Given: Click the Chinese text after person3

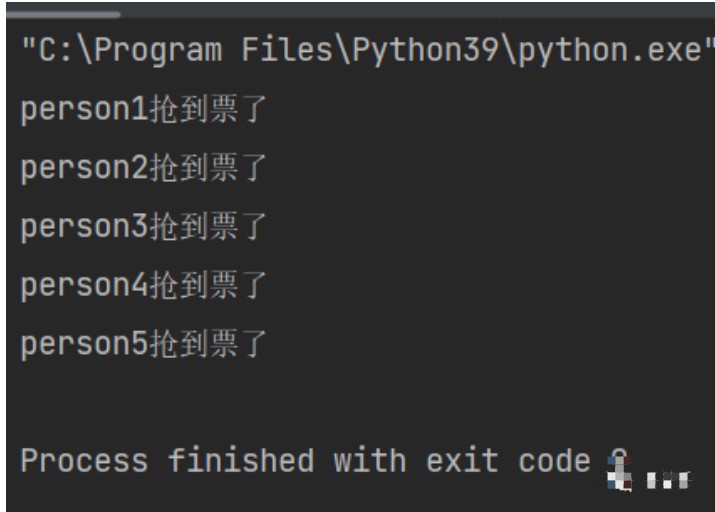Looking at the screenshot, I should 207,227.
